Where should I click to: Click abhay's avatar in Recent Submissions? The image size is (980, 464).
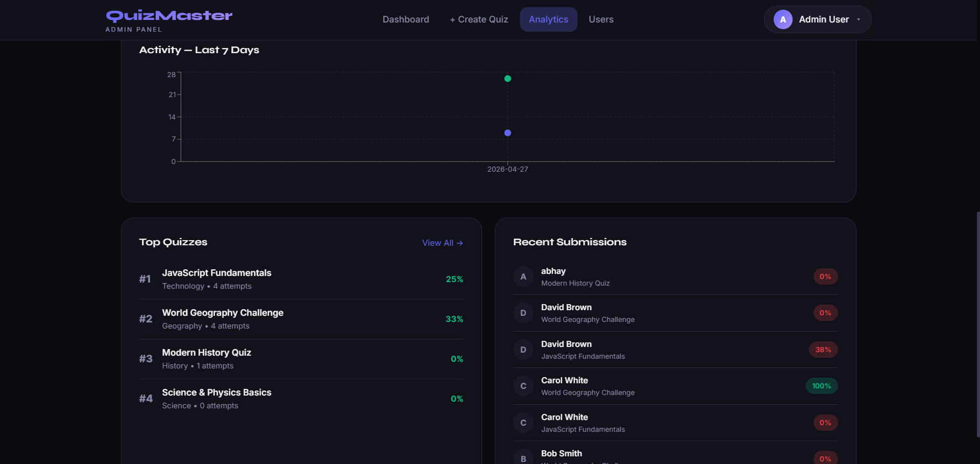[x=523, y=276]
